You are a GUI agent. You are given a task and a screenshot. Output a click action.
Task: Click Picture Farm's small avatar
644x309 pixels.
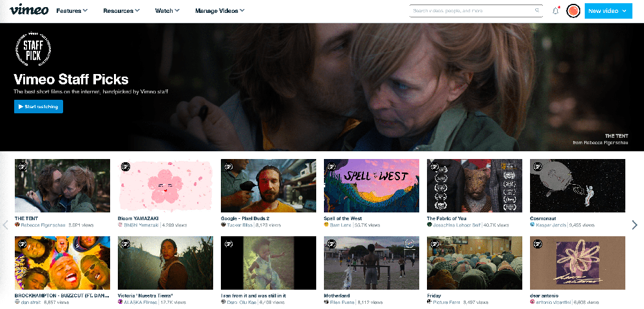pyautogui.click(x=430, y=302)
